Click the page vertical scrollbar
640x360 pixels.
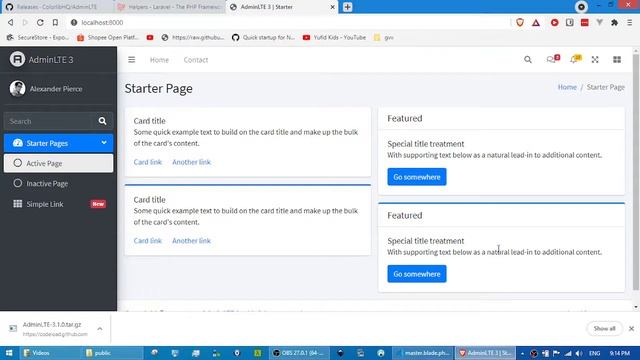(636, 171)
